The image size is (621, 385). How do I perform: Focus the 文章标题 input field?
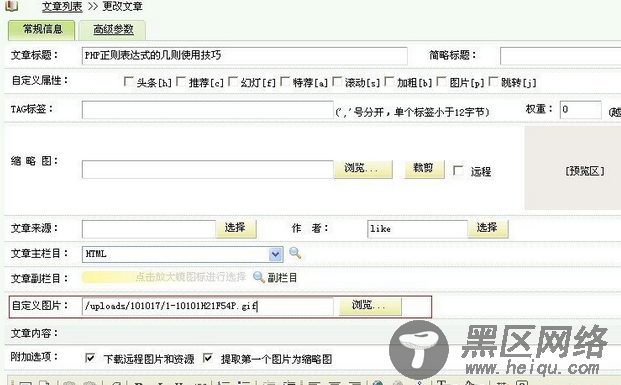click(244, 55)
